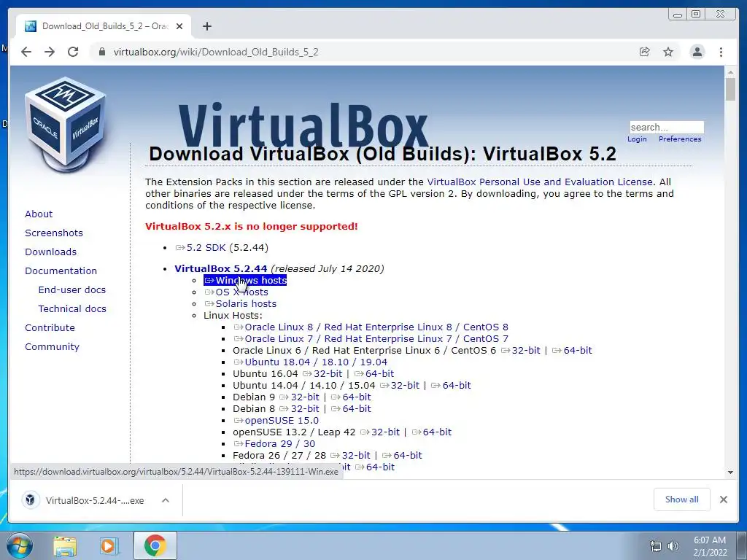Viewport: 747px width, 560px height.
Task: Open Windows Explorer from the taskbar
Action: [x=65, y=545]
